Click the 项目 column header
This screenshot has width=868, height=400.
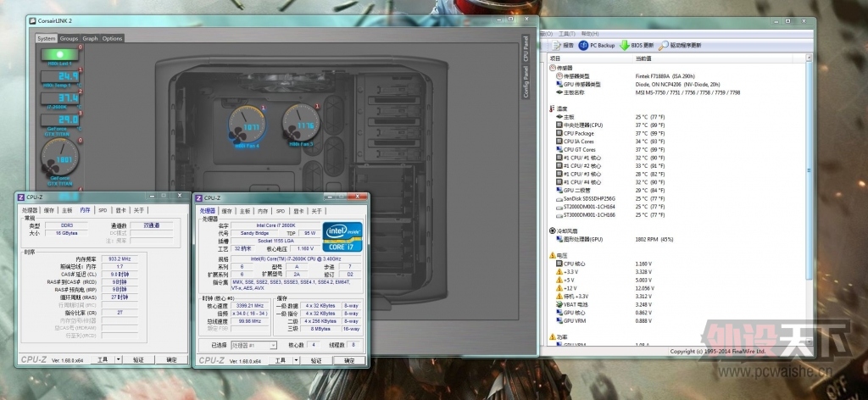tap(591, 58)
